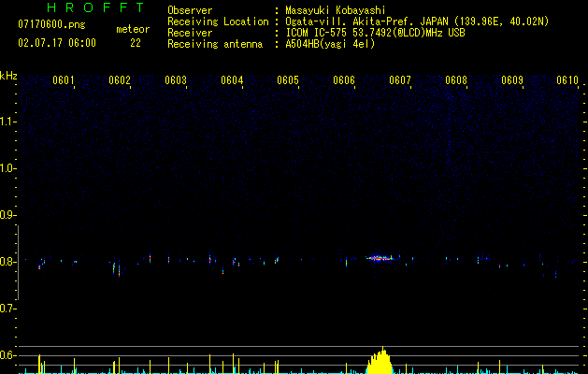Click the large yellow intensity peak near 0607
This screenshot has width=588, height=374.
point(380,361)
